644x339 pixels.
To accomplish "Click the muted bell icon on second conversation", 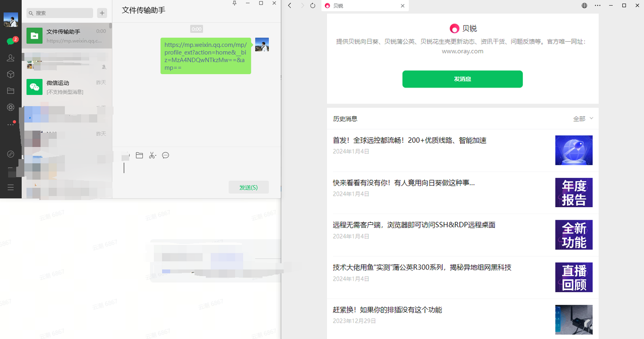I will (x=104, y=66).
